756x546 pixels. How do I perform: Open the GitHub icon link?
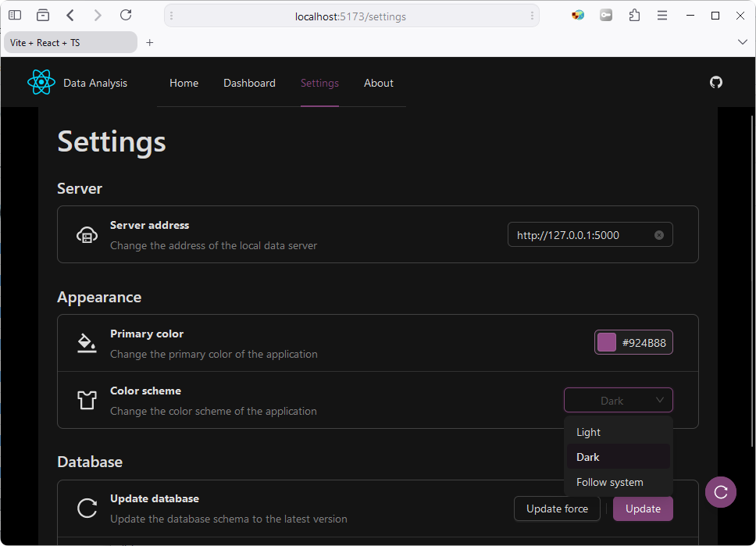716,83
